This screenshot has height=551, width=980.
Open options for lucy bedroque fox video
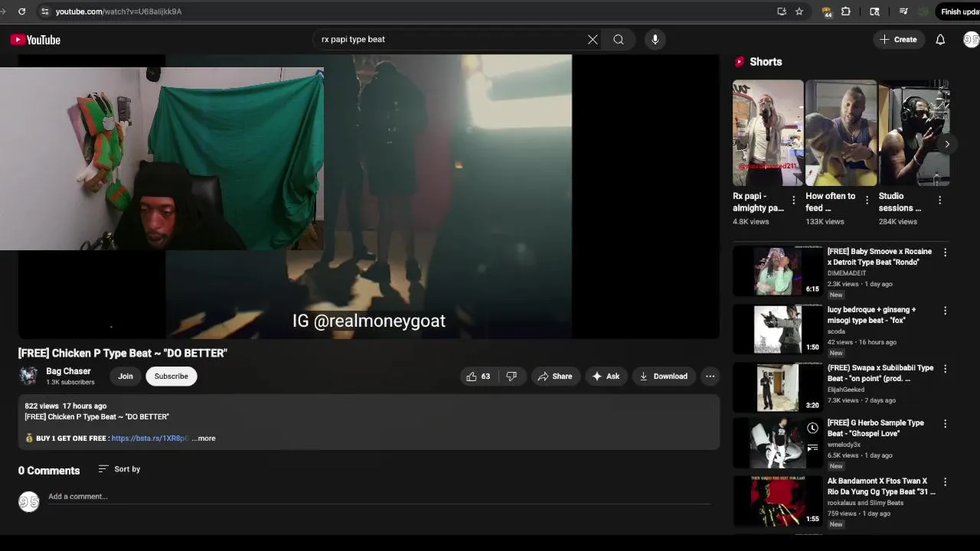945,311
